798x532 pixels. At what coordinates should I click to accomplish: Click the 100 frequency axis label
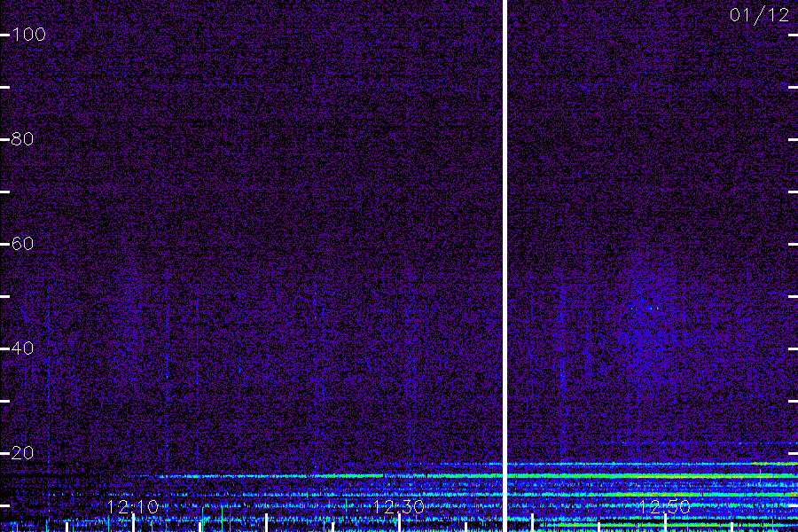tap(29, 35)
